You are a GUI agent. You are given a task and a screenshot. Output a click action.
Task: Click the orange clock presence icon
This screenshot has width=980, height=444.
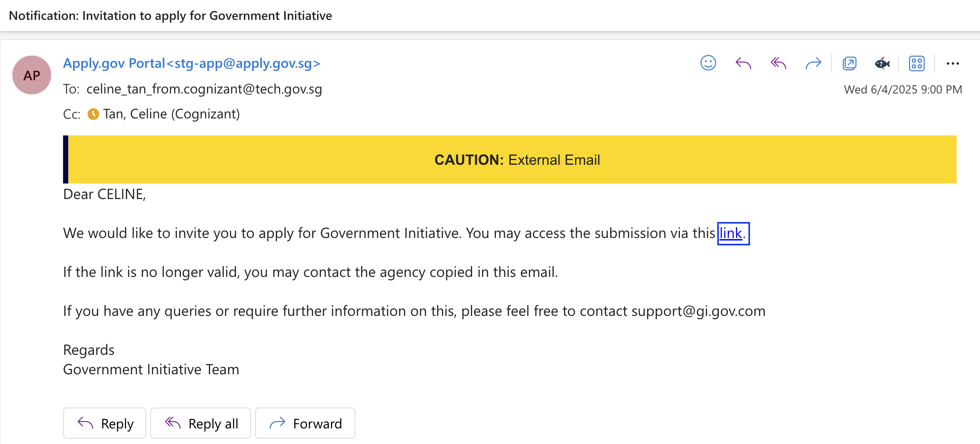[x=93, y=114]
